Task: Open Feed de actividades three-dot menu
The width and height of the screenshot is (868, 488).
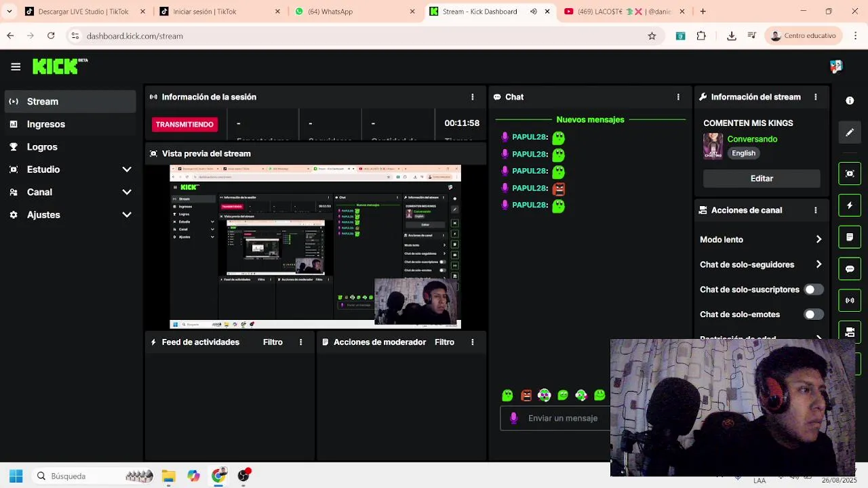Action: pos(301,342)
